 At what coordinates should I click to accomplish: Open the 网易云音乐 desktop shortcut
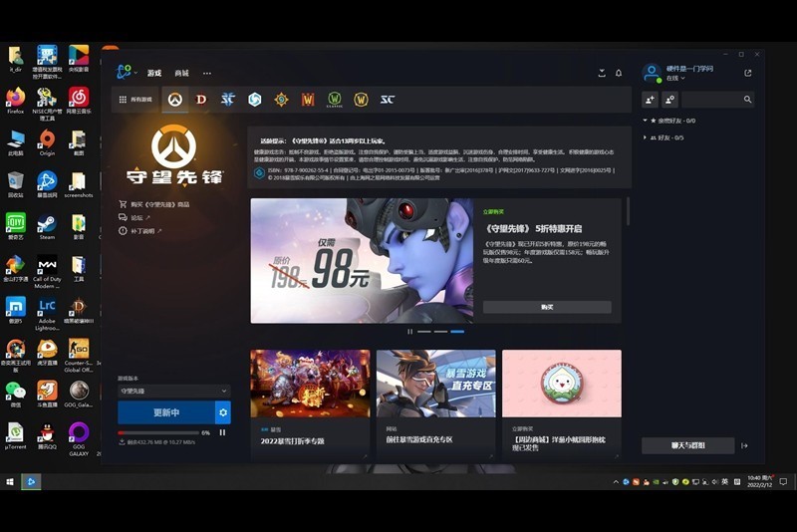coord(79,101)
